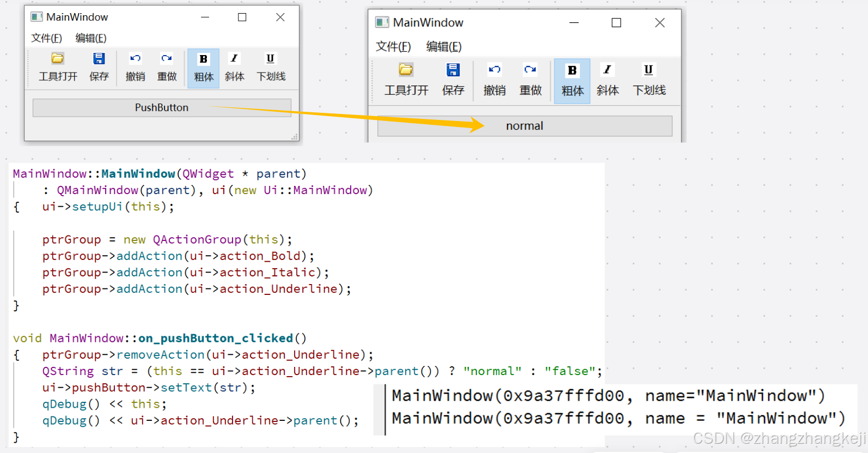The width and height of the screenshot is (868, 453).
Task: Toggle bold 粗体 in left MainWindow toolbar
Action: coord(204,68)
